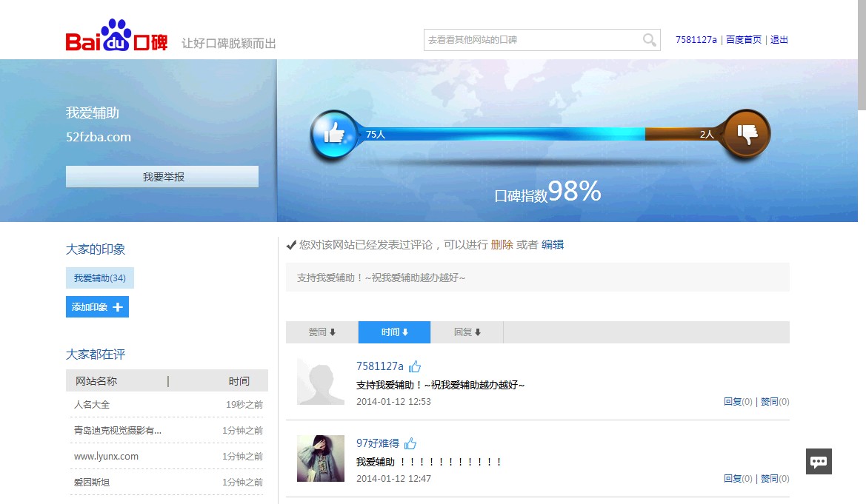866x504 pixels.
Task: Sort comments by 回复 tab
Action: click(467, 332)
